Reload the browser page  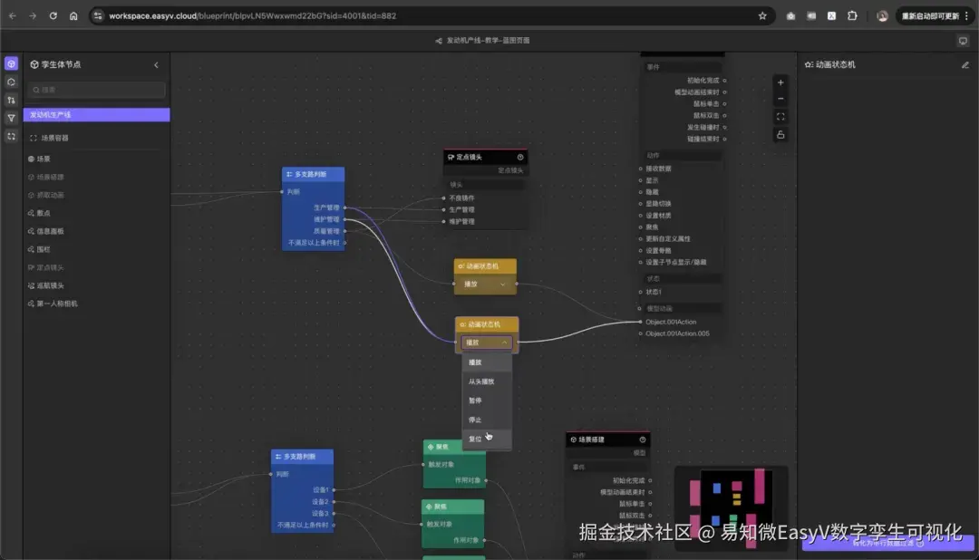point(53,16)
